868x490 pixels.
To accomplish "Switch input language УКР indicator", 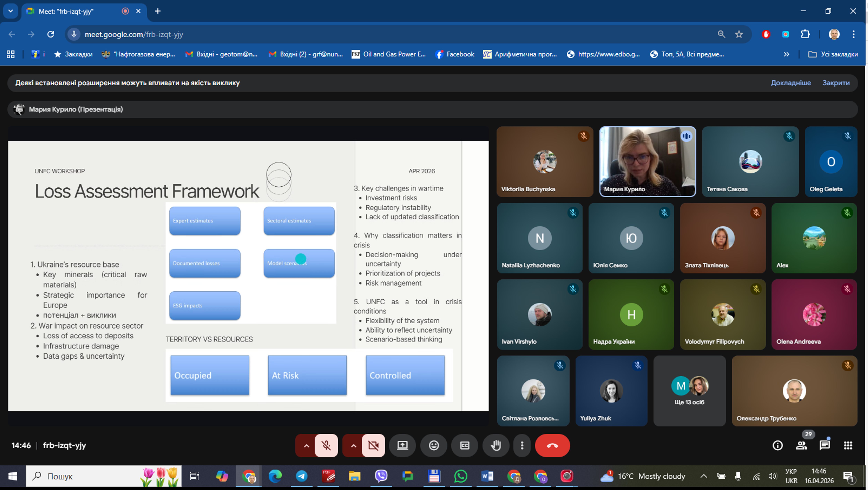I will coord(791,476).
